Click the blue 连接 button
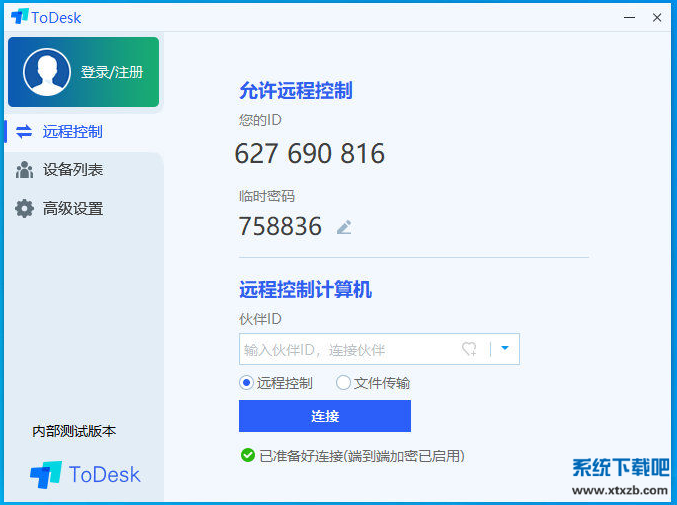This screenshot has height=505, width=677. [x=325, y=416]
